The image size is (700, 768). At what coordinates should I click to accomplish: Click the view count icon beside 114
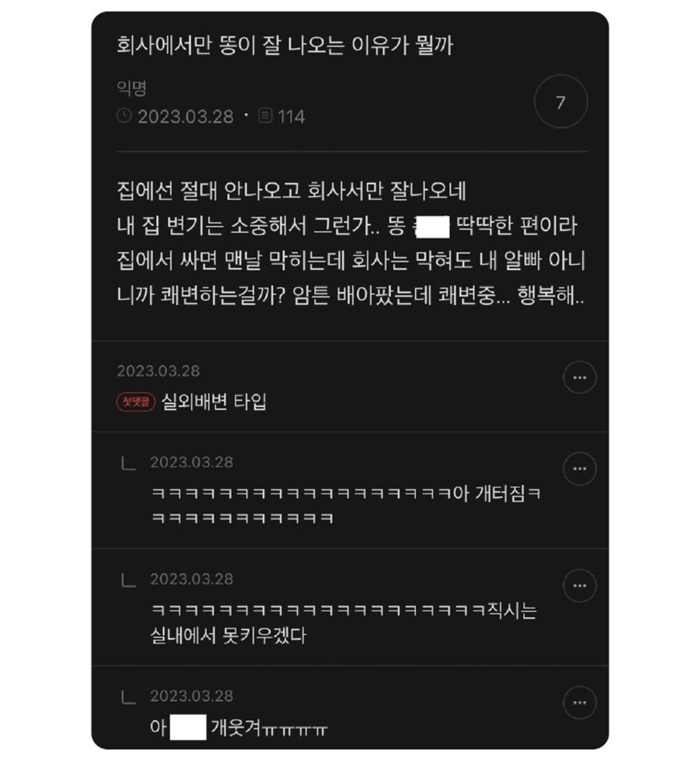(x=265, y=116)
